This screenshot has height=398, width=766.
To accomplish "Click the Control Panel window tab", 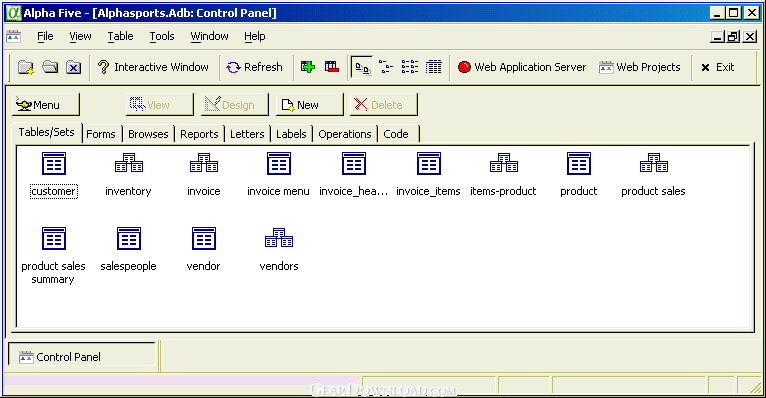I will 82,356.
